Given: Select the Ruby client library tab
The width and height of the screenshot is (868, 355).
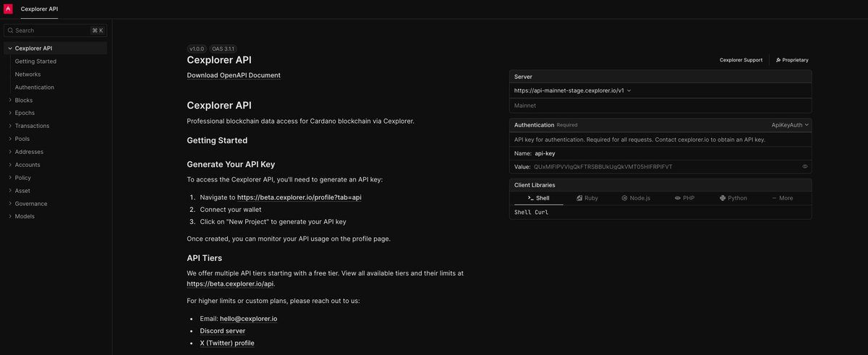Looking at the screenshot, I should 586,197.
